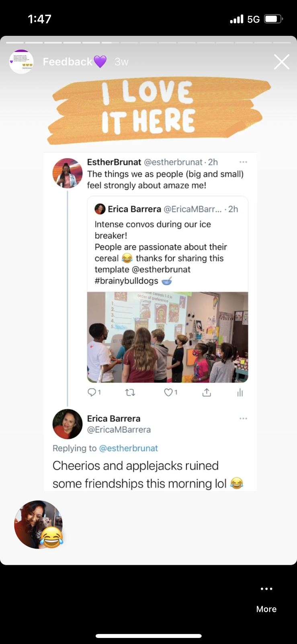
Task: Tap the laughing emoji reaction avatar
Action: click(39, 524)
